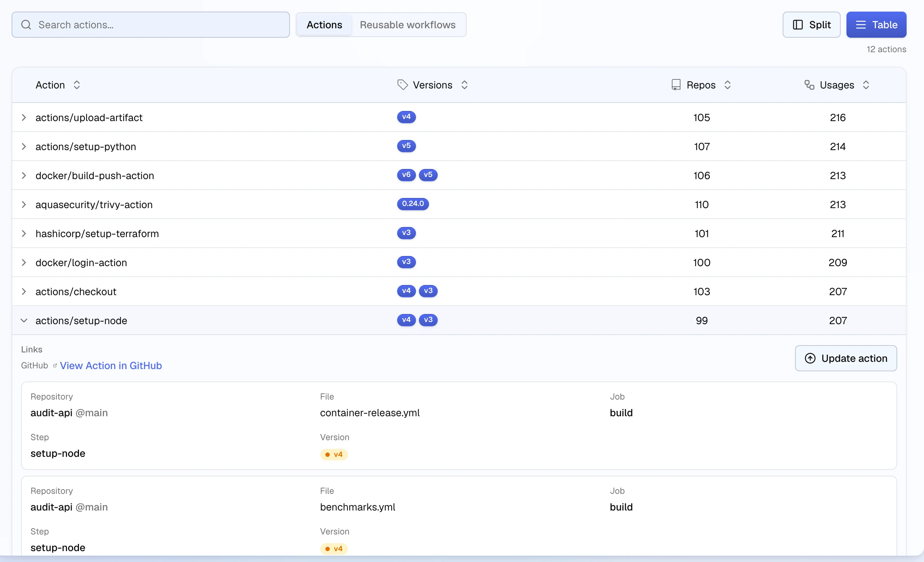Screen dimensions: 924x562
Task: Click the Usages header icon
Action: click(x=809, y=85)
